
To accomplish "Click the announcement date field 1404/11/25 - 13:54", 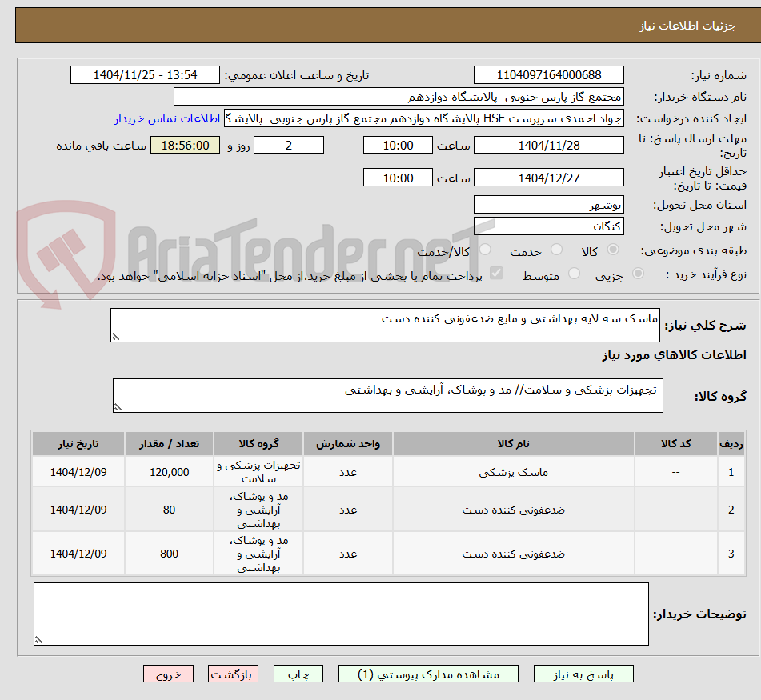I will (x=145, y=75).
